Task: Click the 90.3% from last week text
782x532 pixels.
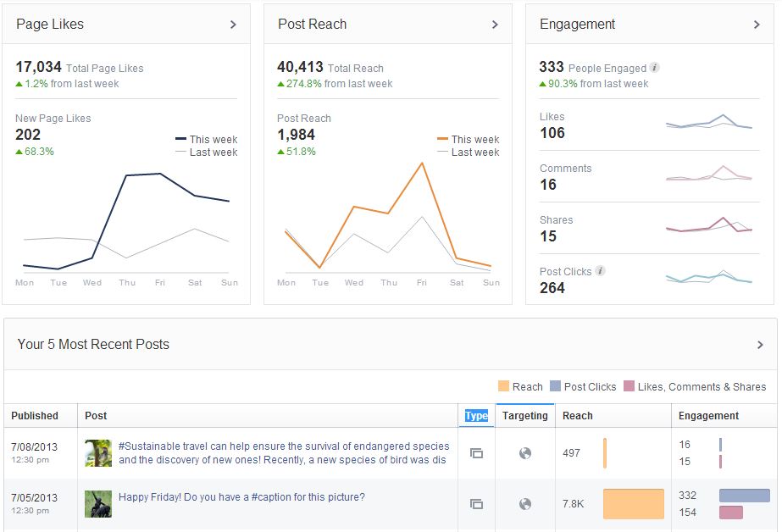Action: [x=594, y=84]
